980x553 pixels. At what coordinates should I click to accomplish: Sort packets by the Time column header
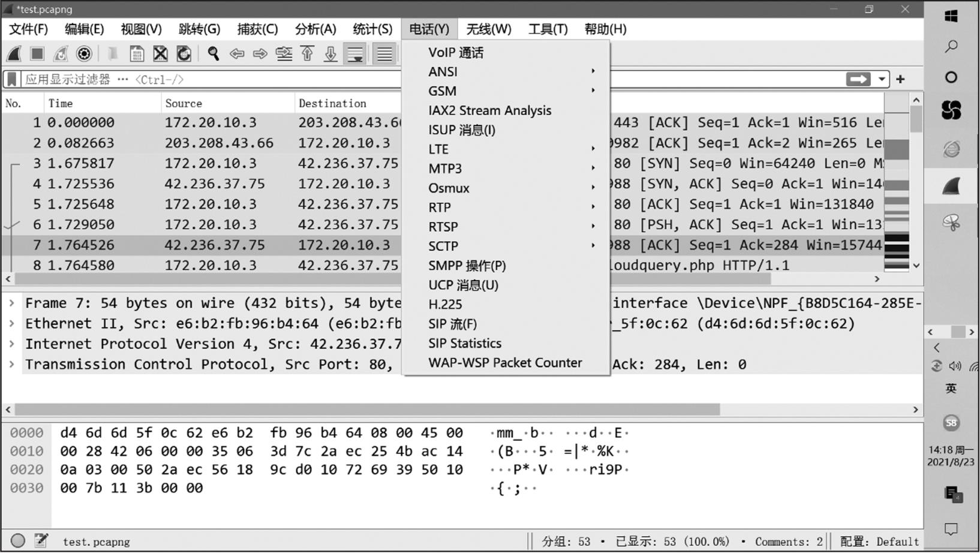(x=102, y=103)
